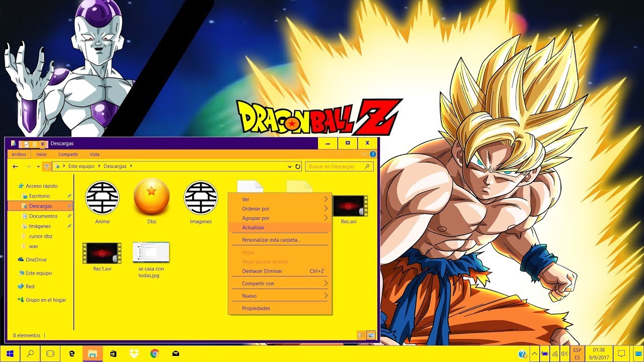The width and height of the screenshot is (644, 362).
Task: Open taskbar search magnifier
Action: coord(30,353)
